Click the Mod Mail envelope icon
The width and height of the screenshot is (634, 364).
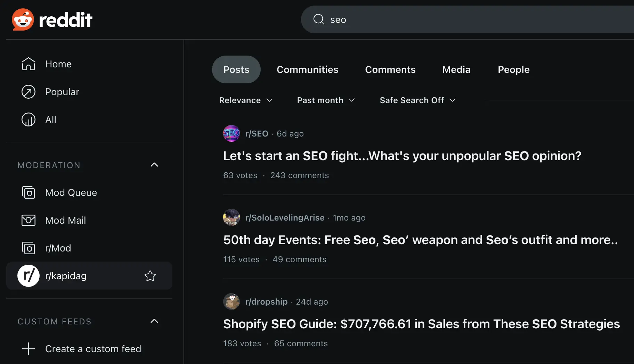click(29, 220)
